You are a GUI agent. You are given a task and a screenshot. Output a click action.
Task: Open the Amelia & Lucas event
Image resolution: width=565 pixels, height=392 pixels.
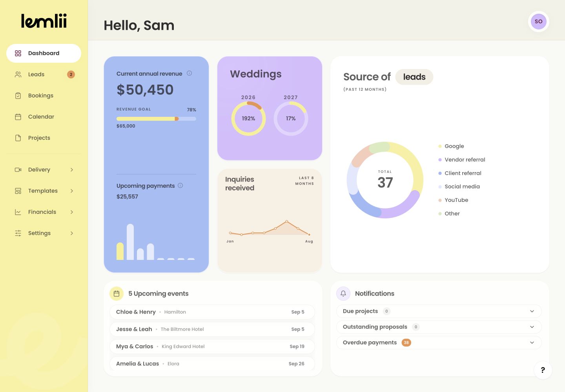[212, 364]
